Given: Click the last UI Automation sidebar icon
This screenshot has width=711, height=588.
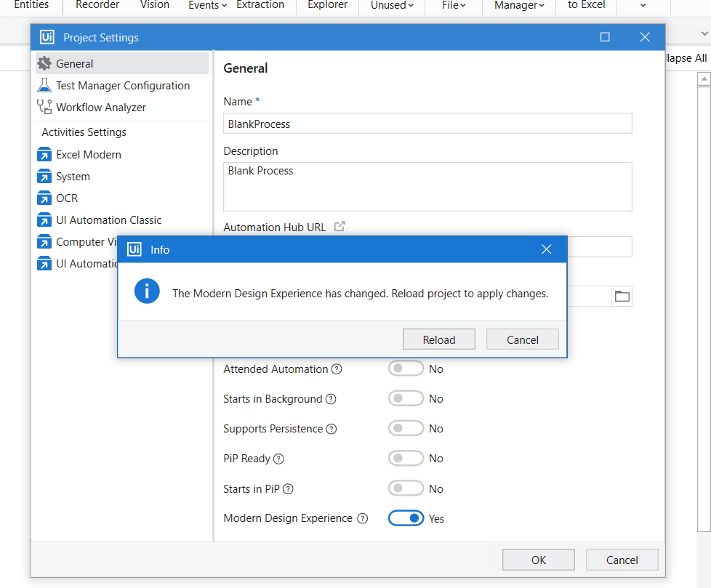Looking at the screenshot, I should click(x=44, y=263).
